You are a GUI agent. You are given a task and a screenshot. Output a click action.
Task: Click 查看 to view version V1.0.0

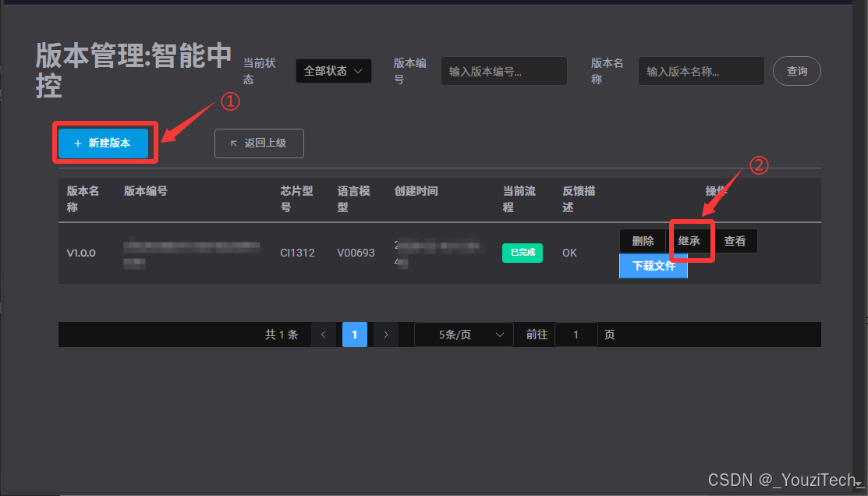tap(735, 241)
